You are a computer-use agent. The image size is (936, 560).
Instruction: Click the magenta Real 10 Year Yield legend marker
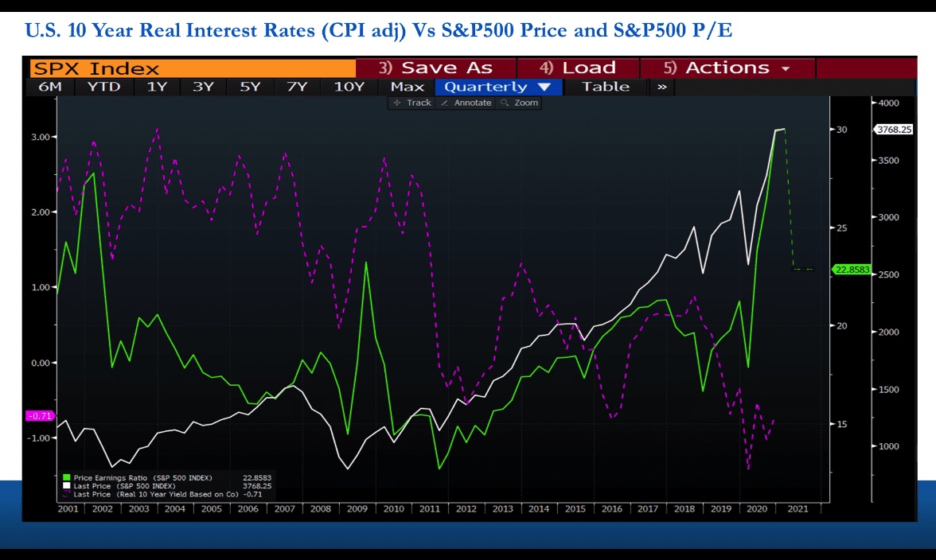(x=66, y=494)
